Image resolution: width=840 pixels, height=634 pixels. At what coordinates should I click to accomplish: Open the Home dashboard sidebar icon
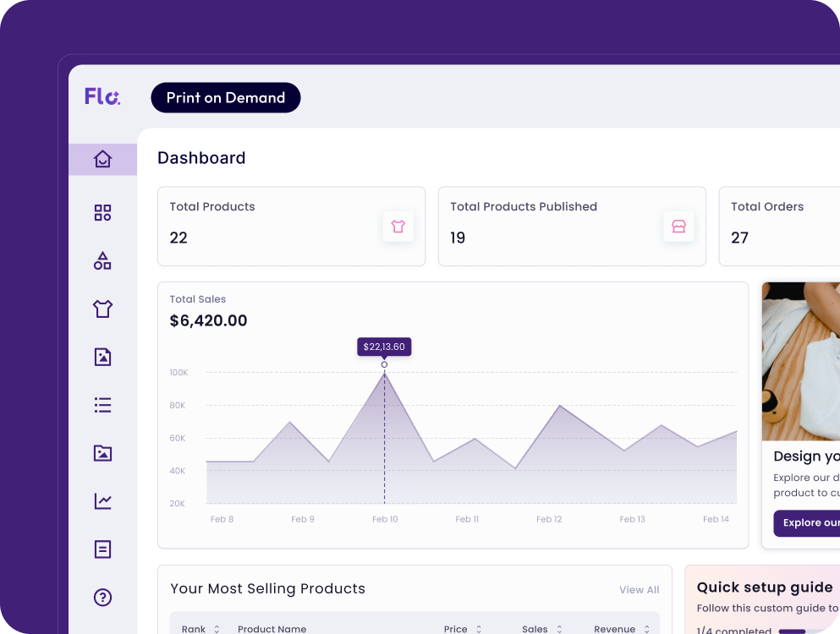[102, 159]
